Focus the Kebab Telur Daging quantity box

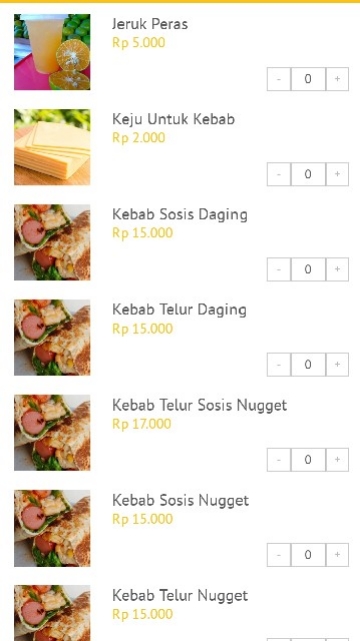tap(308, 365)
